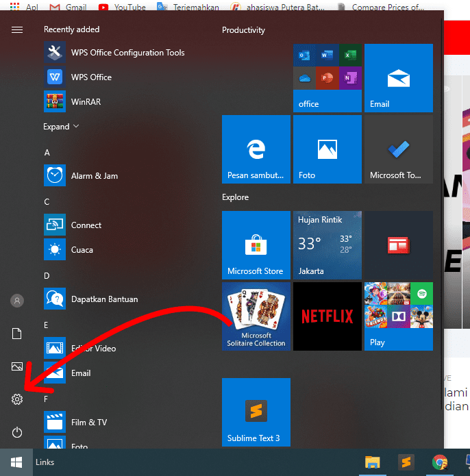Open the office folder tile

(327, 78)
